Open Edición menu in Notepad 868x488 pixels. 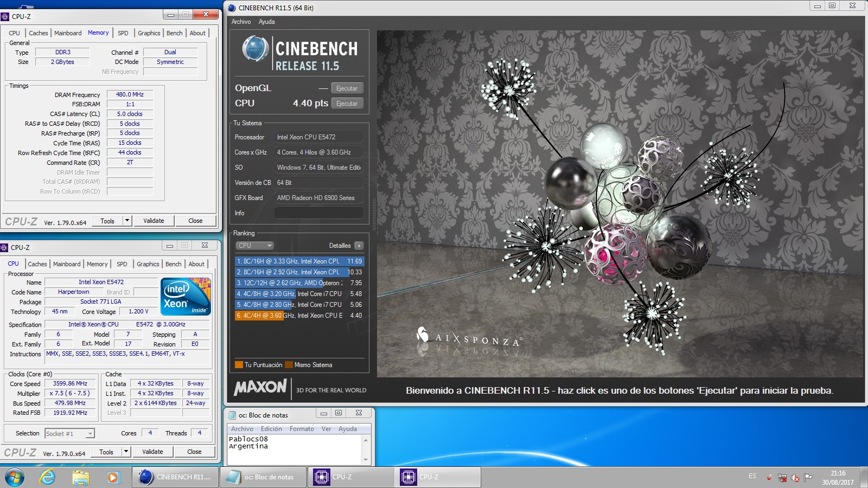(271, 429)
